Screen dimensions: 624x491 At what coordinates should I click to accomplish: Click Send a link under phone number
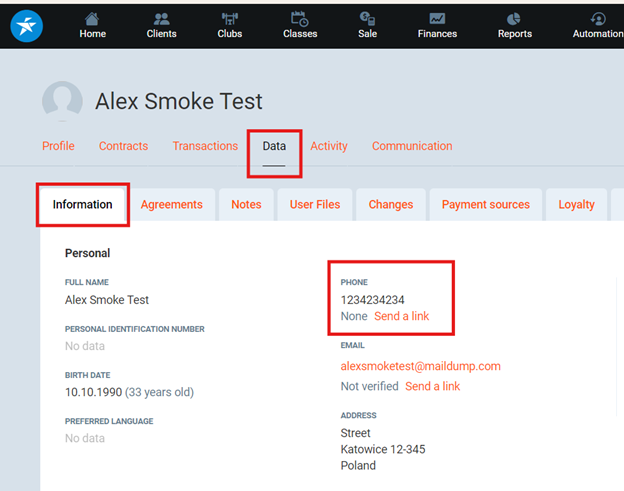point(401,316)
